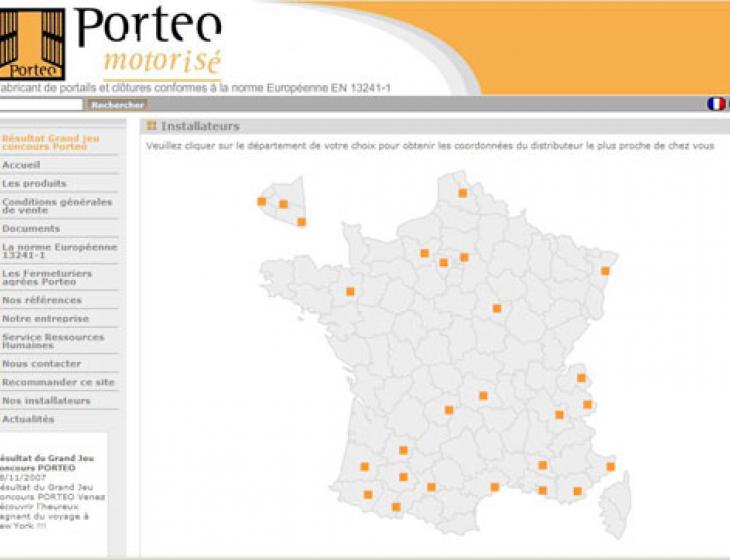Click the lowest marker in the Paris inset map
Image resolution: width=730 pixels, height=560 pixels.
301,222
